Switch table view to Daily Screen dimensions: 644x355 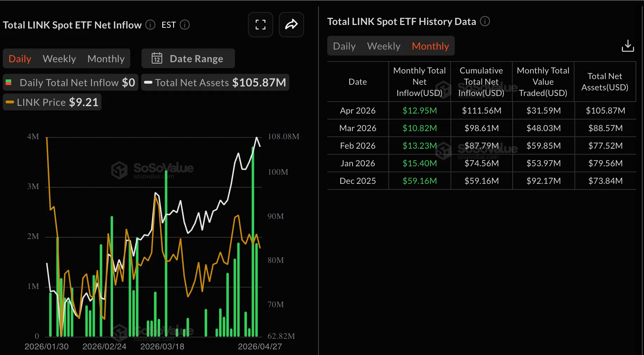pos(344,46)
